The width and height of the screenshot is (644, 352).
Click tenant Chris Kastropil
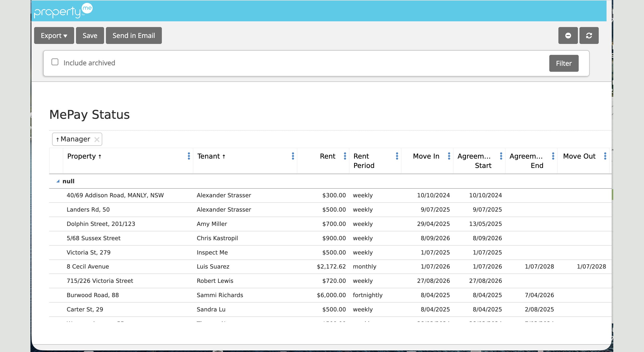(x=217, y=238)
